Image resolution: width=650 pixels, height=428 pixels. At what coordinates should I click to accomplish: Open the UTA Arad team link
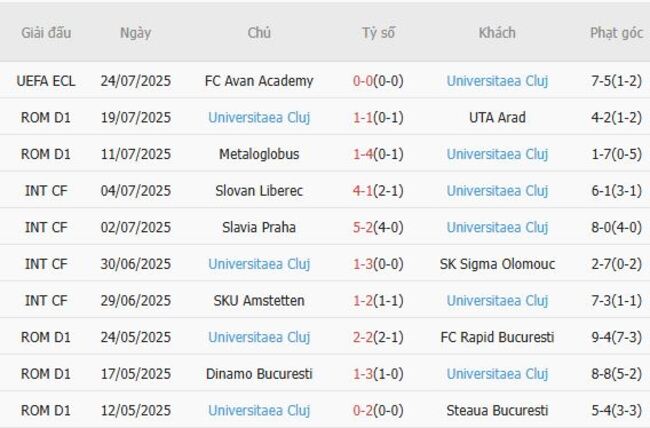tap(497, 117)
